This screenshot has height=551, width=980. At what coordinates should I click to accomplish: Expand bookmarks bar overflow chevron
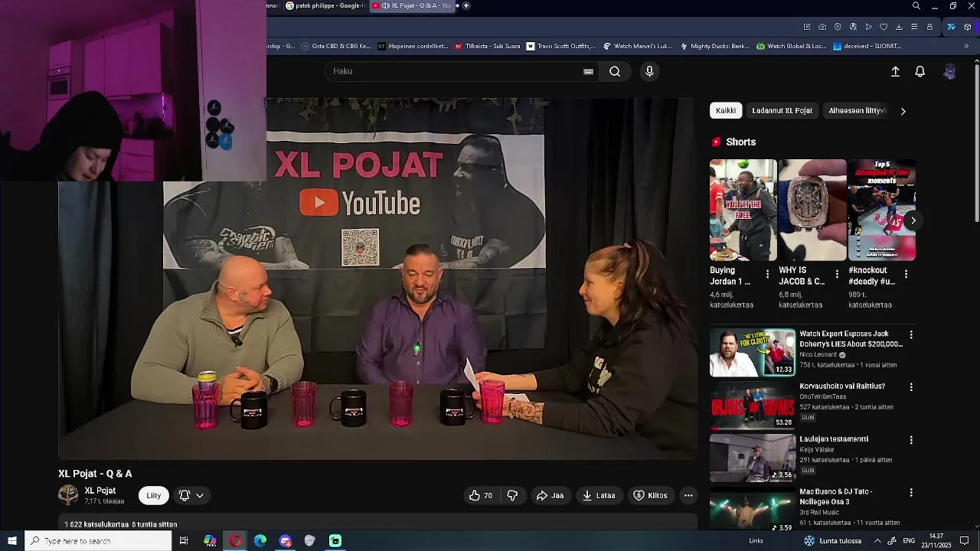click(966, 46)
